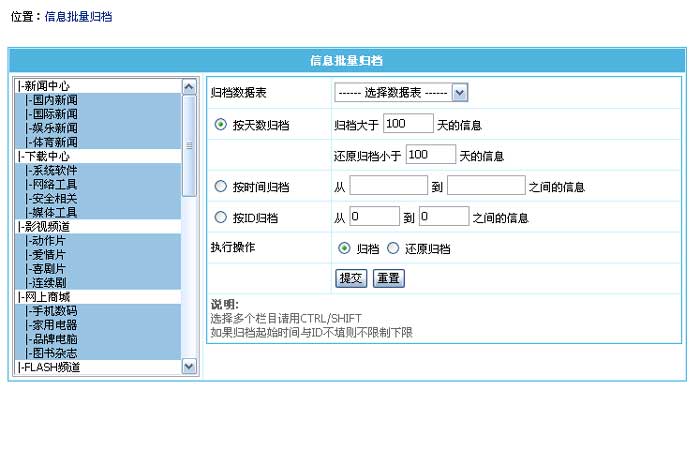Viewport: 700px width, 450px height.
Task: Click the start time input field
Action: 388,186
